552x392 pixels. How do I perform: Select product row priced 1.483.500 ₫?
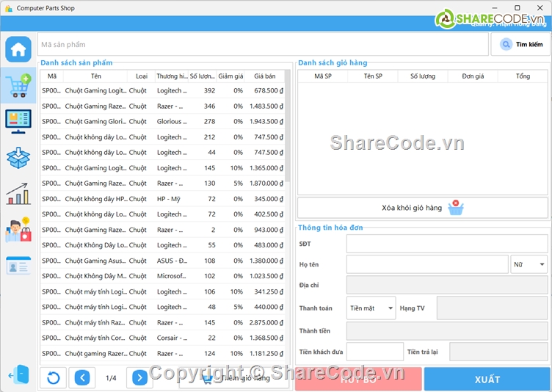click(162, 106)
